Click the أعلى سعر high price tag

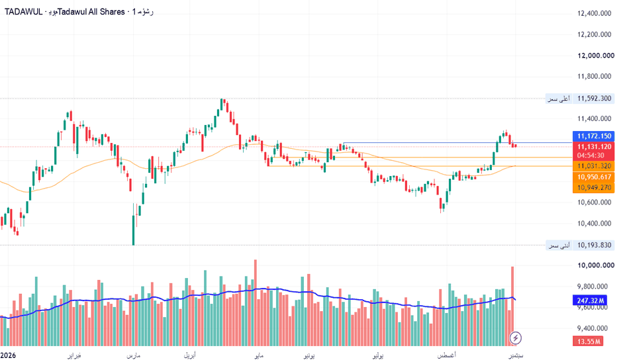tap(559, 99)
